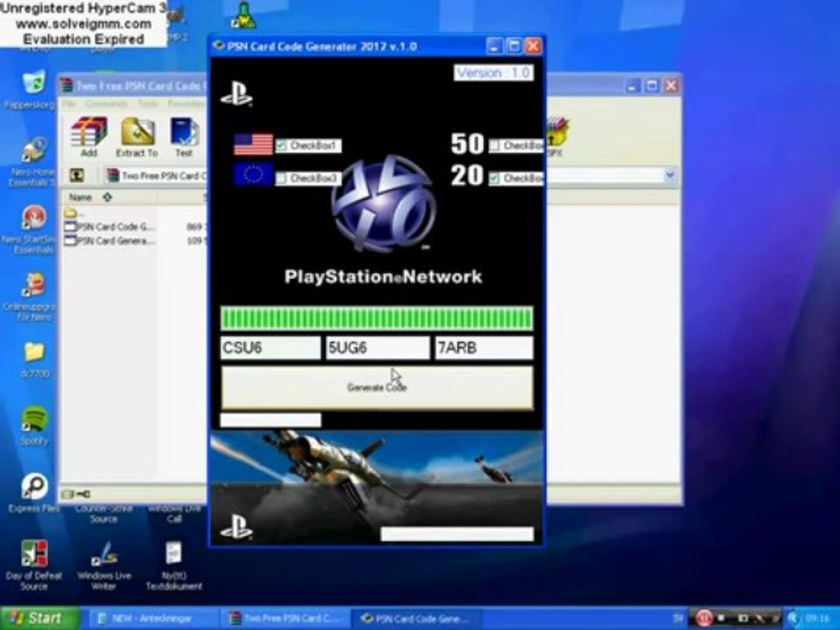This screenshot has width=840, height=630.
Task: Open the Tools menu in WinRAR
Action: [x=148, y=103]
